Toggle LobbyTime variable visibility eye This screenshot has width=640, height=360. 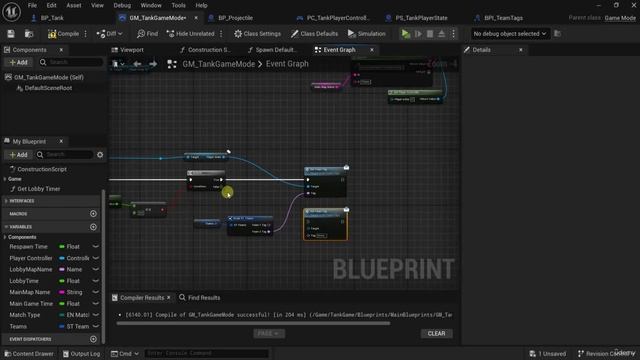click(x=96, y=281)
